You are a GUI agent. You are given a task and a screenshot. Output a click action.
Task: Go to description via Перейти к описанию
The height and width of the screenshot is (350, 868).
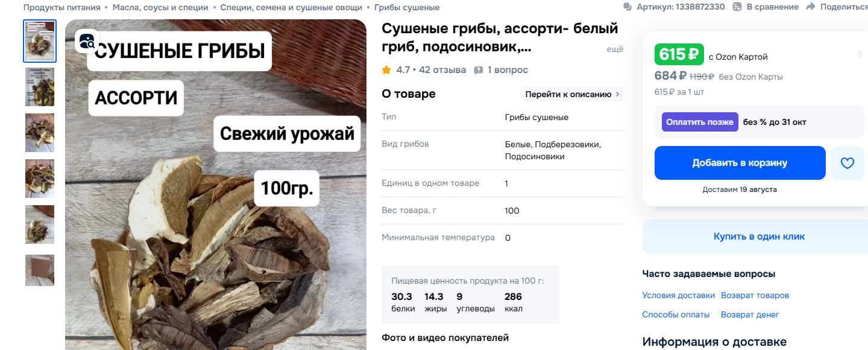572,94
